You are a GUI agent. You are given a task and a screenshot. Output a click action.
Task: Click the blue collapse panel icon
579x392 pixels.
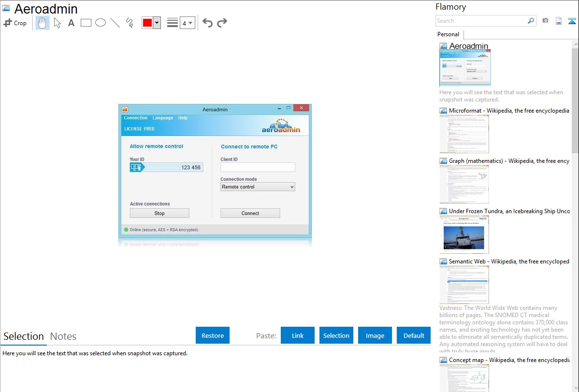[x=572, y=21]
